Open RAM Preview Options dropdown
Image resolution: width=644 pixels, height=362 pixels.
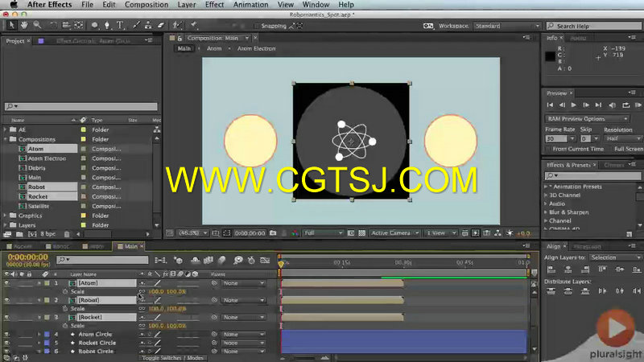click(587, 118)
